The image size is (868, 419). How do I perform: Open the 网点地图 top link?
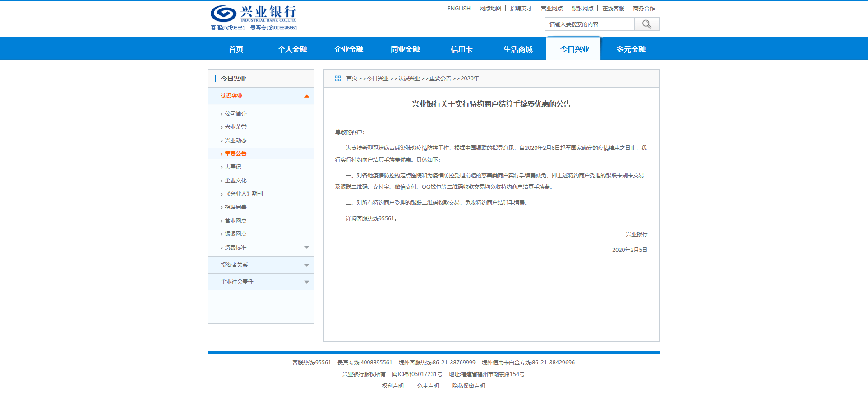(x=490, y=9)
